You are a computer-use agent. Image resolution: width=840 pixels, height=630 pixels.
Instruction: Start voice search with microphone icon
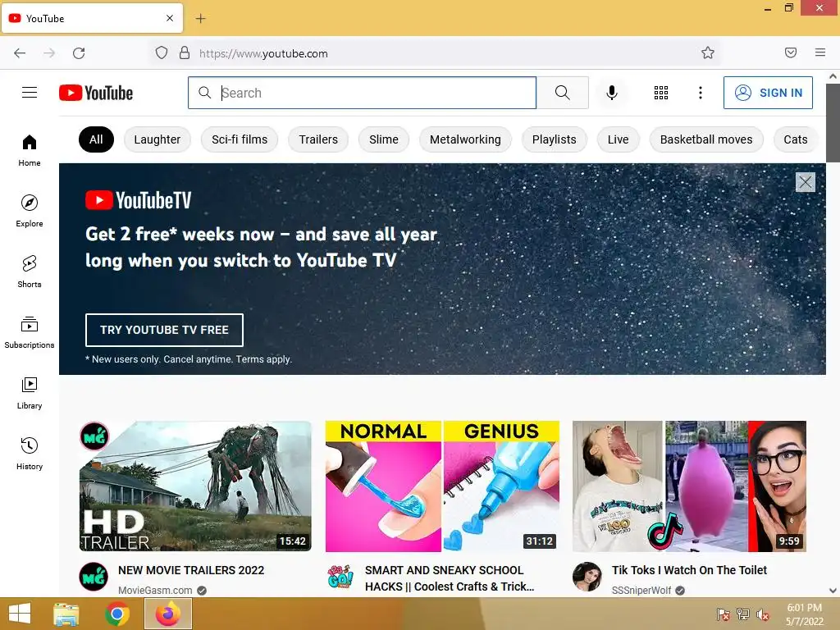pos(612,93)
